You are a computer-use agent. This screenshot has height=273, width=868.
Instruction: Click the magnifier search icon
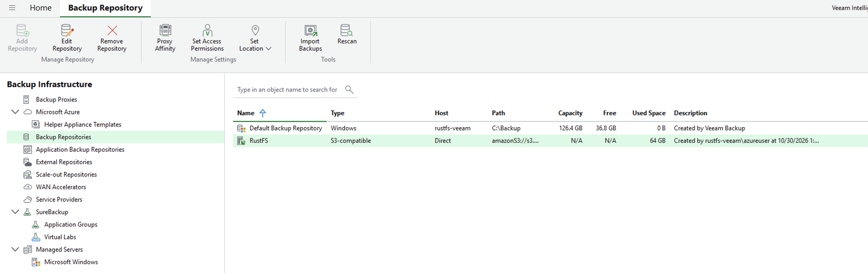(349, 89)
